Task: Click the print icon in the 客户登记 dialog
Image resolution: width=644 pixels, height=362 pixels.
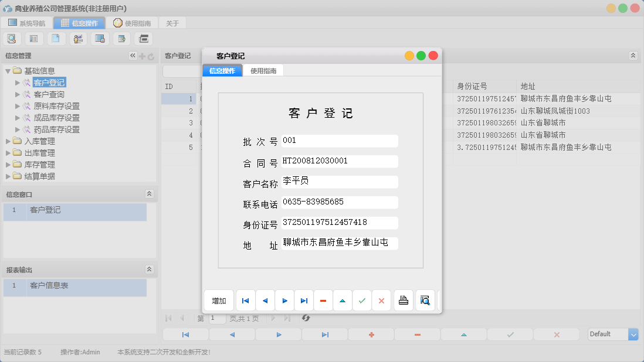Action: tap(403, 300)
